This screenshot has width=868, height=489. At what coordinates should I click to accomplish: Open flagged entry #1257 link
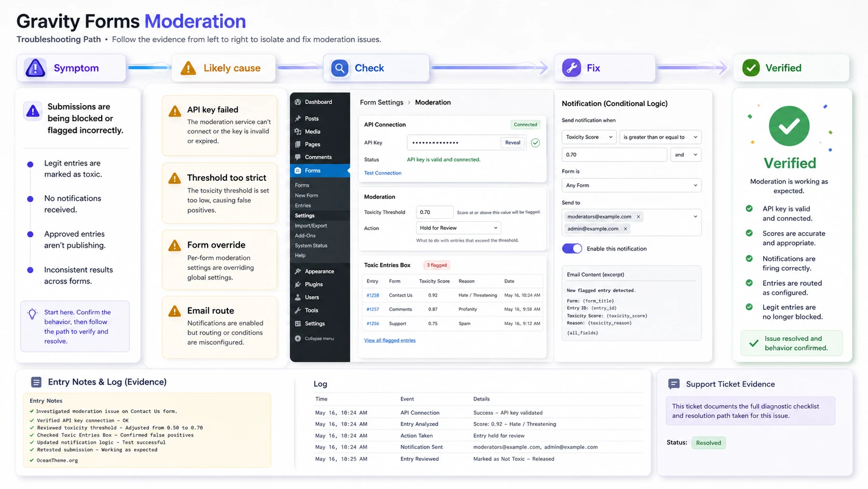point(373,309)
